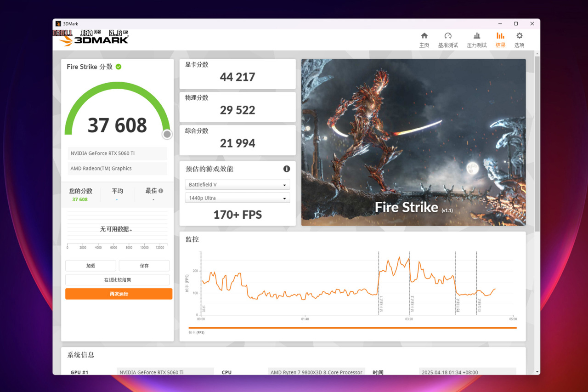The width and height of the screenshot is (588, 392).
Task: Click the scrollbar up arrow at the top
Action: [537, 53]
